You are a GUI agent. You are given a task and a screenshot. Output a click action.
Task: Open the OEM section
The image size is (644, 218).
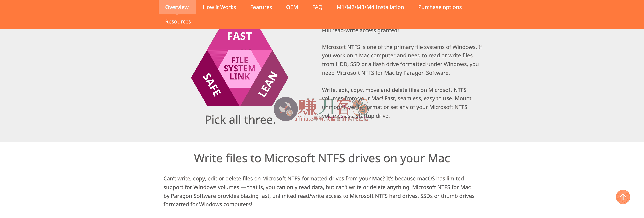pyautogui.click(x=292, y=7)
